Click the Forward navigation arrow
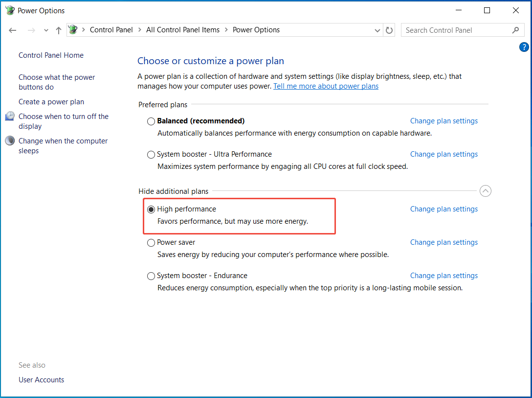 [x=31, y=30]
